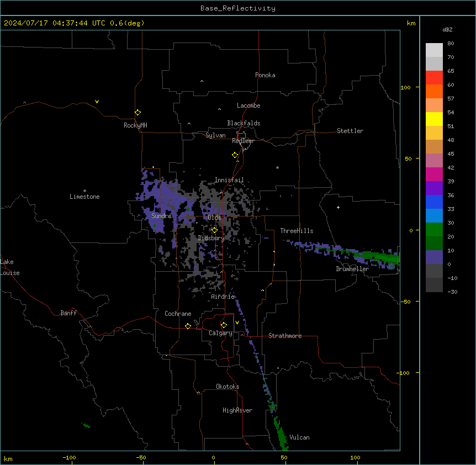Click the Sundre label
476x465 pixels.
161,216
